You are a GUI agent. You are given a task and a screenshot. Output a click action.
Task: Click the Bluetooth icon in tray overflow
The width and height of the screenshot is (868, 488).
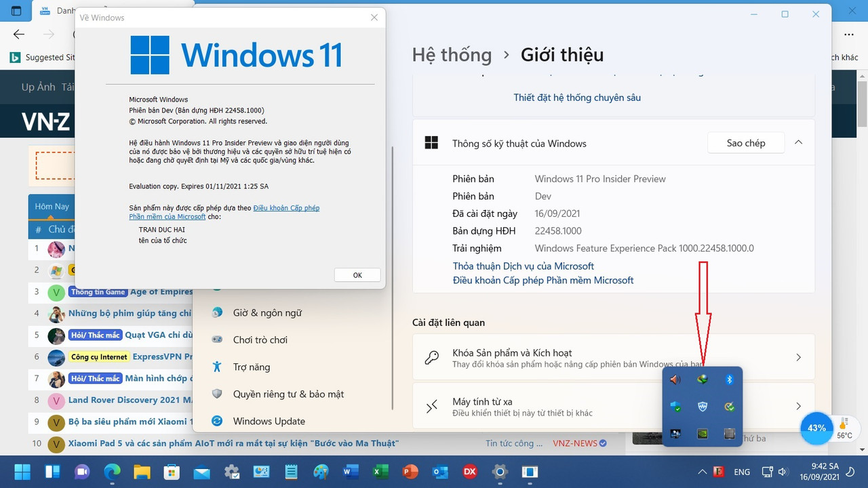click(x=730, y=380)
